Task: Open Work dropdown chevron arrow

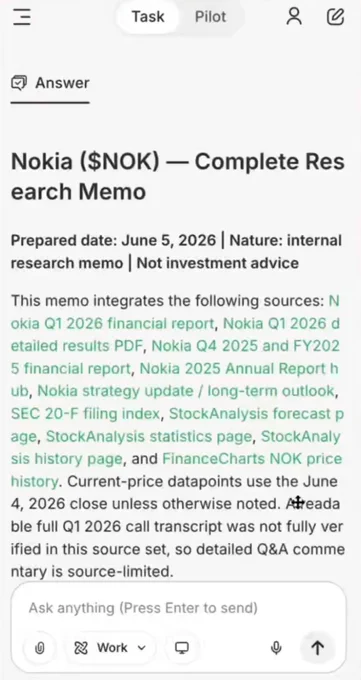Action: [141, 648]
